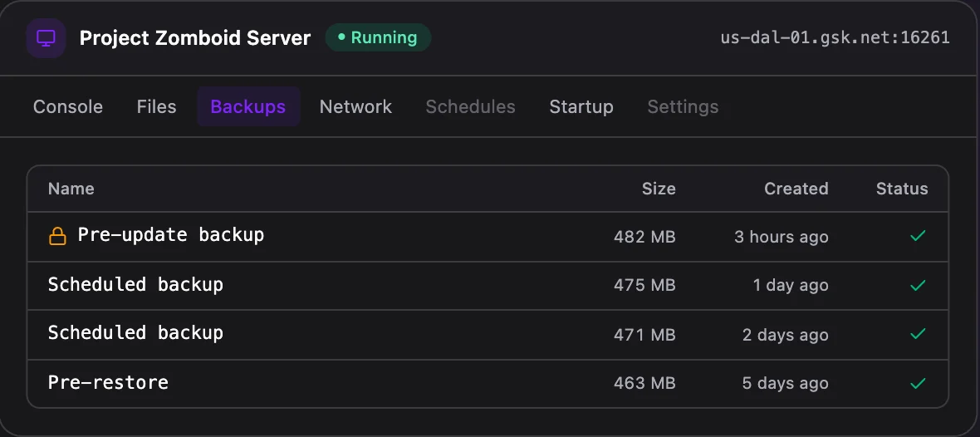Select the Backups tab
Viewport: 980px width, 437px height.
[x=248, y=107]
